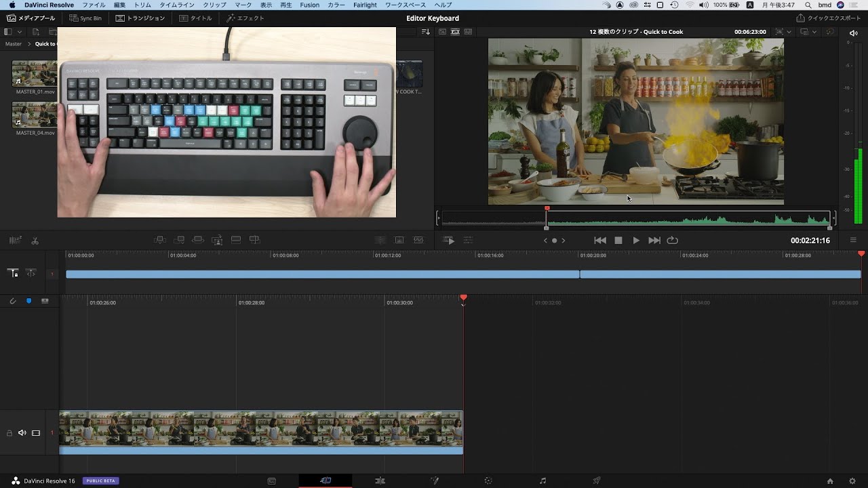Open the Fusion page icon in the bottom bar
Image resolution: width=868 pixels, height=488 pixels.
pyautogui.click(x=435, y=481)
